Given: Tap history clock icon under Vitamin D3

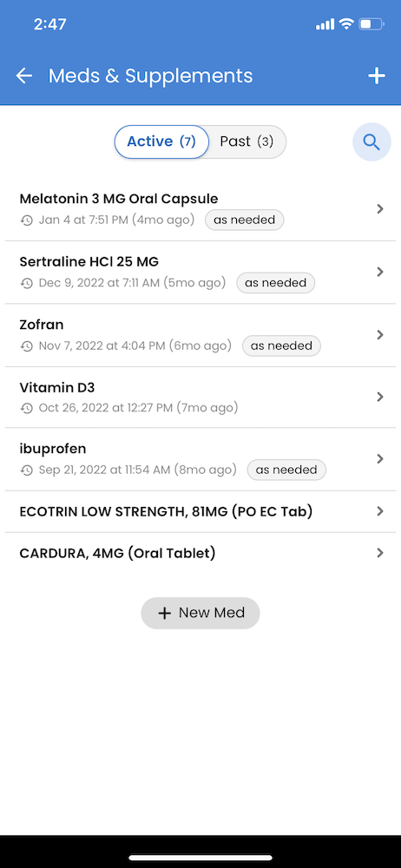Looking at the screenshot, I should click(27, 409).
